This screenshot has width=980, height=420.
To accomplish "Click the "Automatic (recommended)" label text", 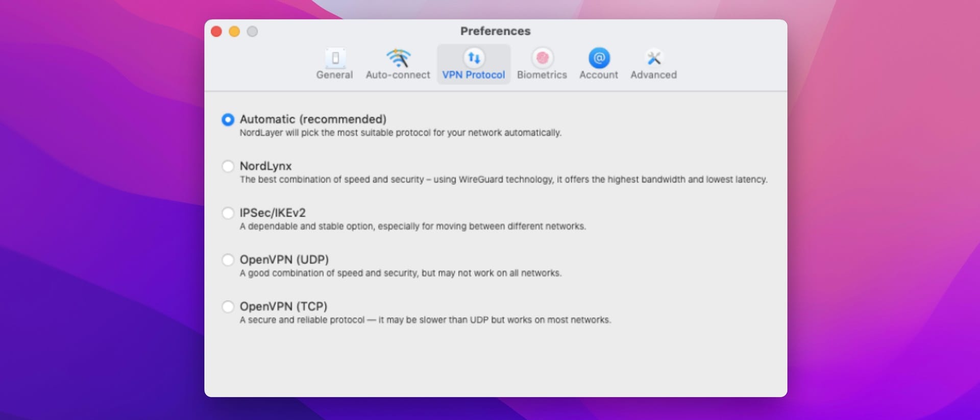I will click(x=313, y=119).
